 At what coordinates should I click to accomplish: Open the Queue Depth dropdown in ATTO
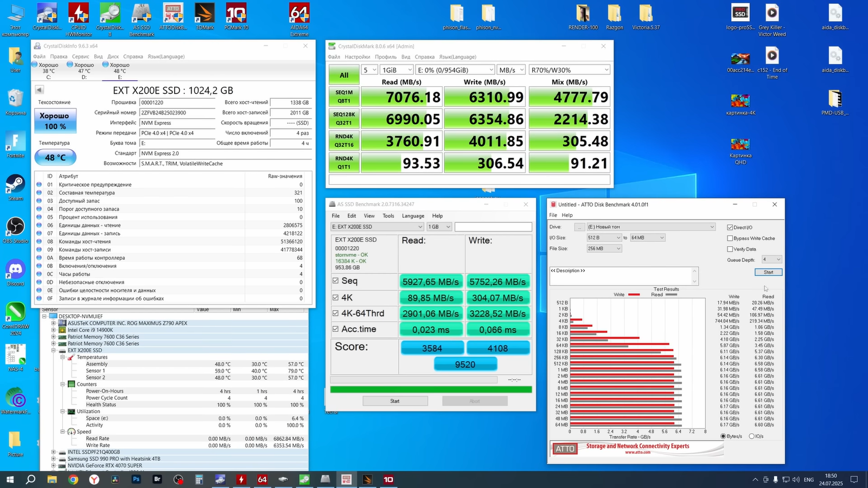(x=771, y=260)
